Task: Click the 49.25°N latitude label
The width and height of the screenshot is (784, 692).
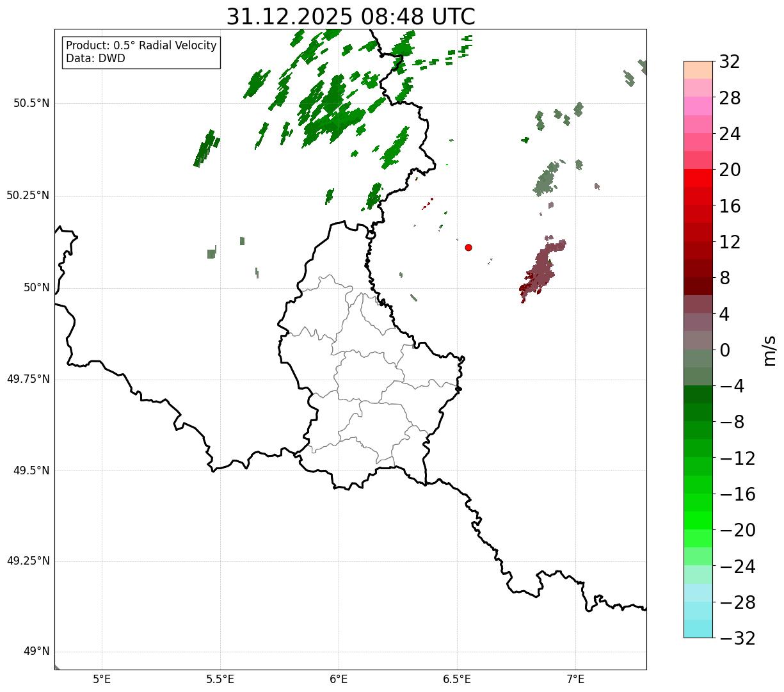Action: coord(28,561)
